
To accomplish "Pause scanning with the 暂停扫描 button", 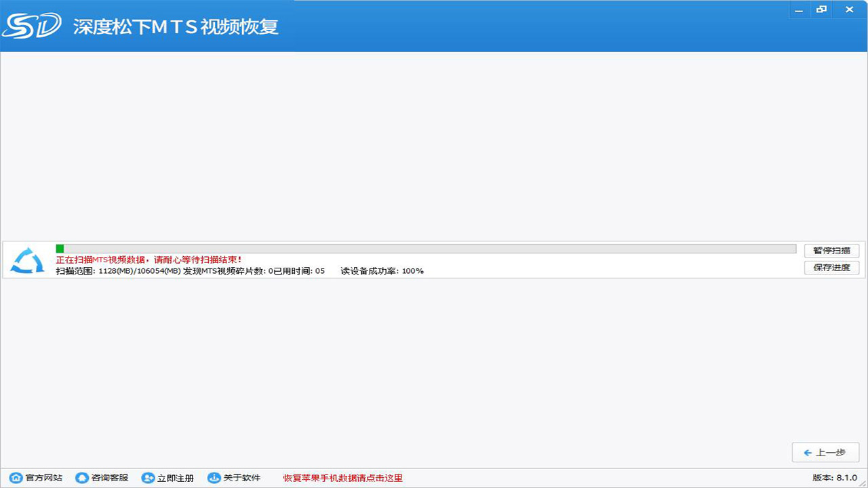I will (832, 250).
